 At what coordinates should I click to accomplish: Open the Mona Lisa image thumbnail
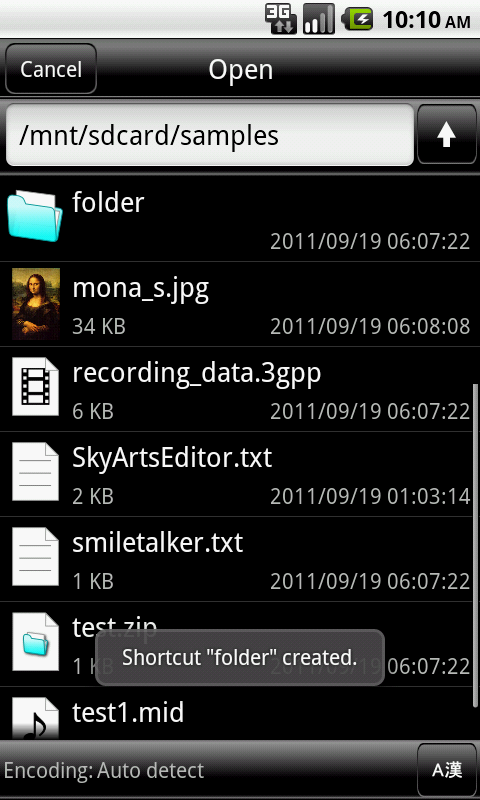[x=36, y=304]
